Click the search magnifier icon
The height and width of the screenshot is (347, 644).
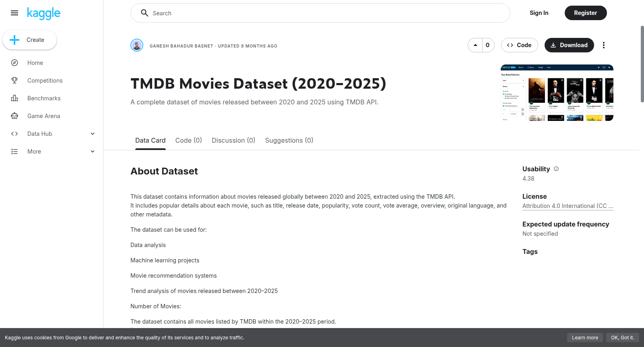[x=144, y=13]
